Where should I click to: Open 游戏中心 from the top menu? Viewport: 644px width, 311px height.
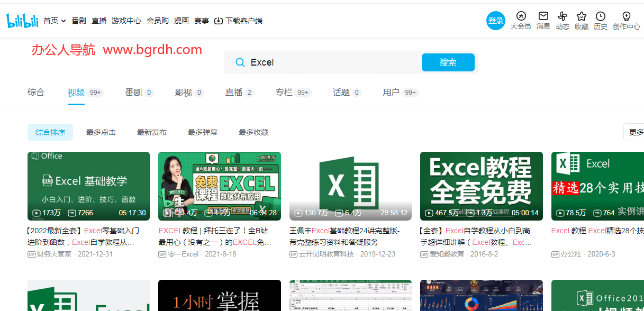[x=125, y=21]
